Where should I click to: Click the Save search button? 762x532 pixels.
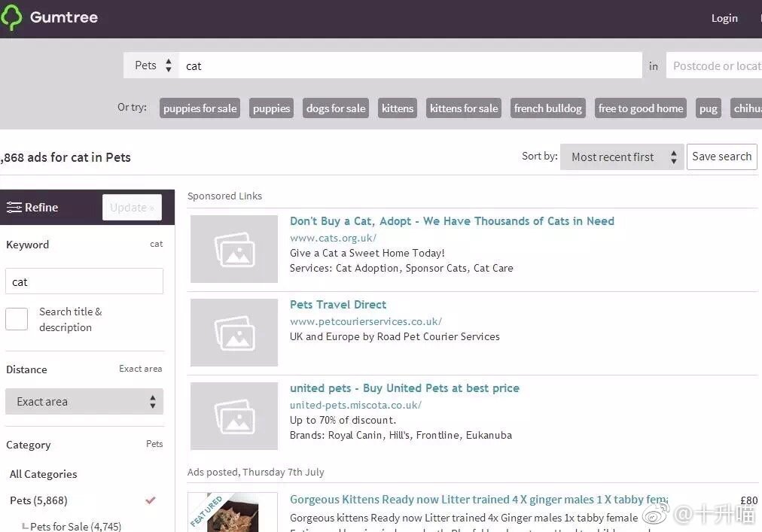pos(721,157)
